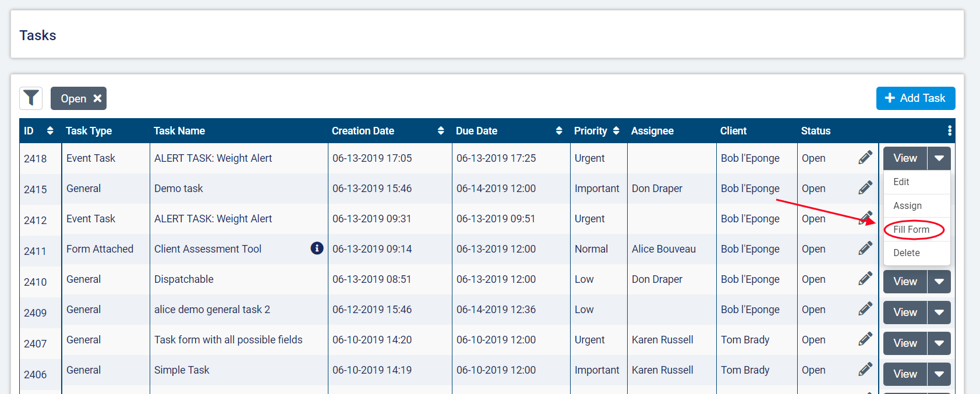
Task: Click the pencil icon for task 2418
Action: [x=865, y=158]
